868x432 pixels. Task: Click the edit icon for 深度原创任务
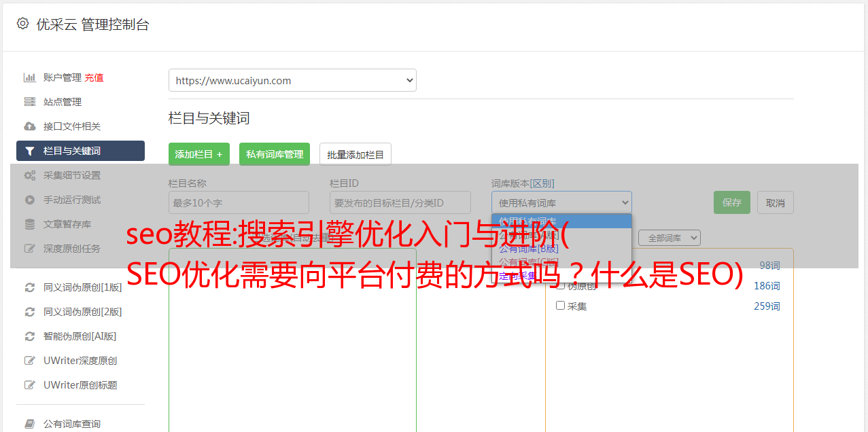click(29, 249)
